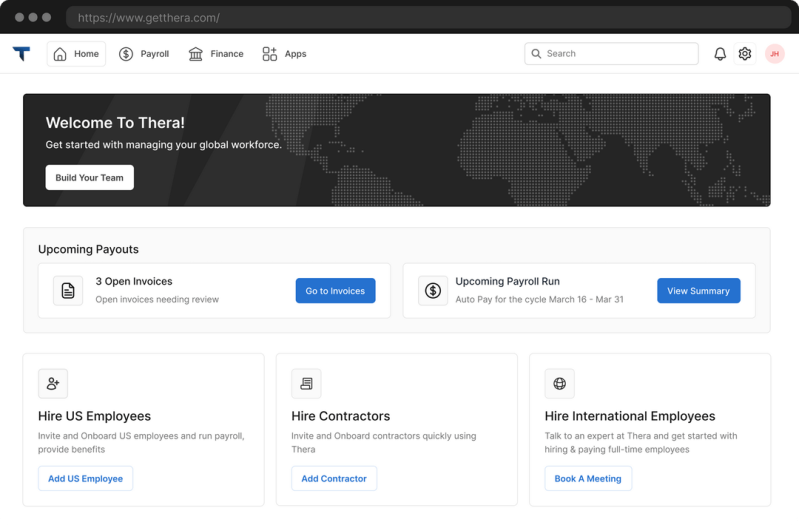Focus the Search input field

pyautogui.click(x=611, y=54)
